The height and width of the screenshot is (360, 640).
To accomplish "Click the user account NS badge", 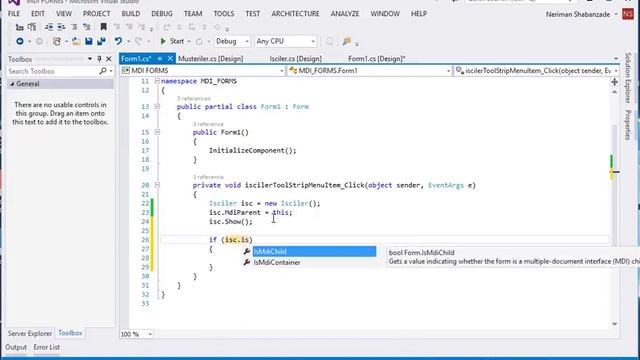I will click(x=628, y=14).
